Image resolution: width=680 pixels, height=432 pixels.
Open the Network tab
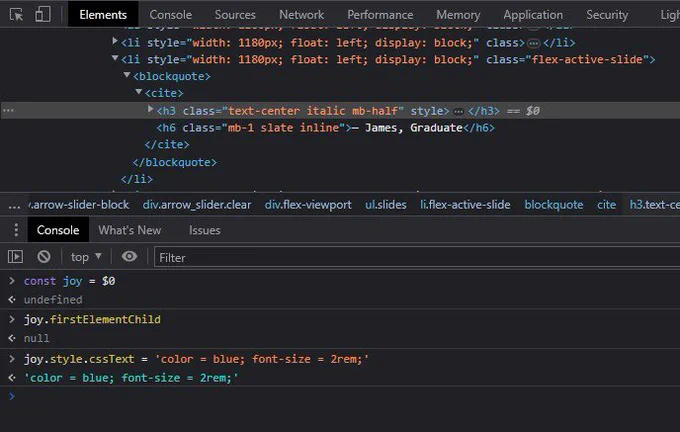coord(301,15)
